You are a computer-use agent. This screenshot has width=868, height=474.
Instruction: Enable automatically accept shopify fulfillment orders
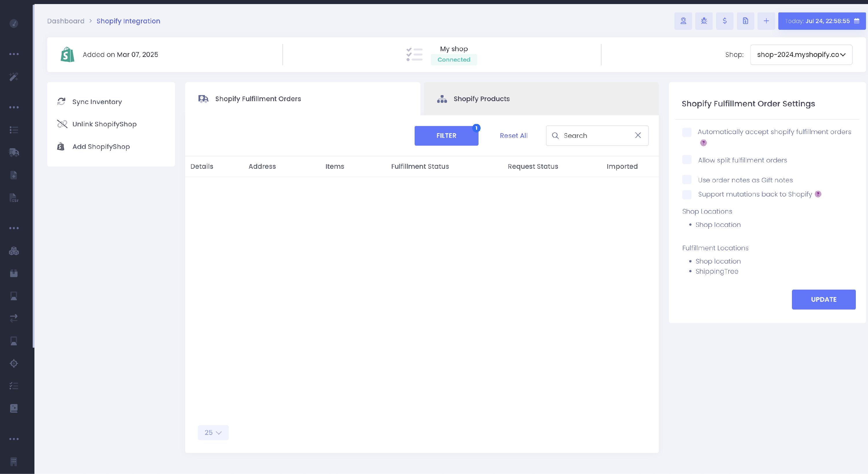coord(687,132)
